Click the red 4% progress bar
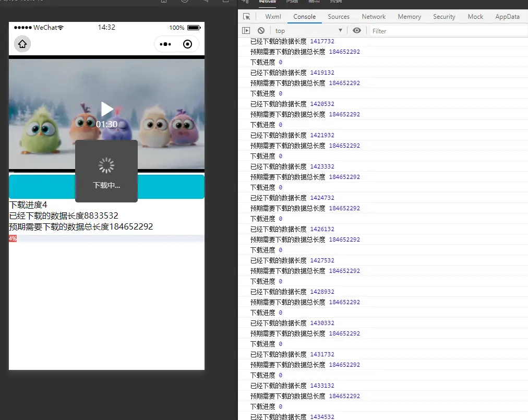The height and width of the screenshot is (420, 528). 13,238
